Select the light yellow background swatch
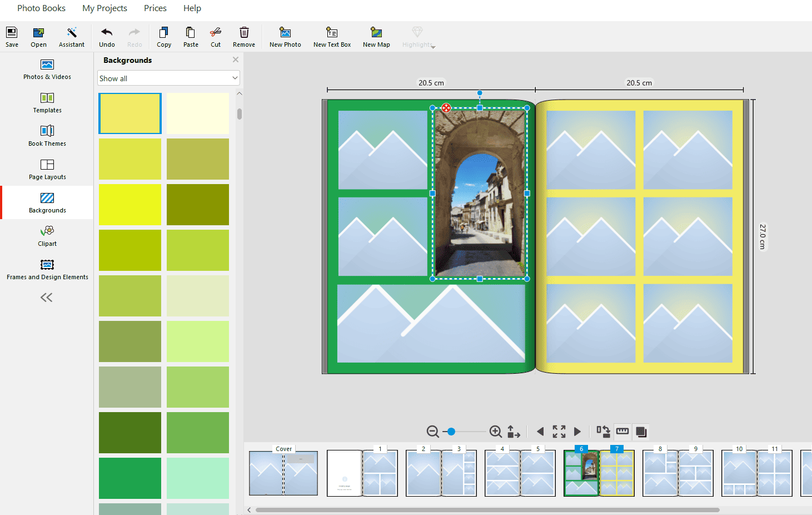 pyautogui.click(x=130, y=113)
